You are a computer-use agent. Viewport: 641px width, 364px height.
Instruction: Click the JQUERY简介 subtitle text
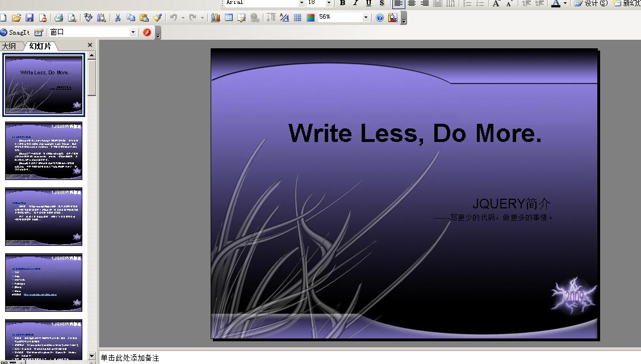pos(512,203)
